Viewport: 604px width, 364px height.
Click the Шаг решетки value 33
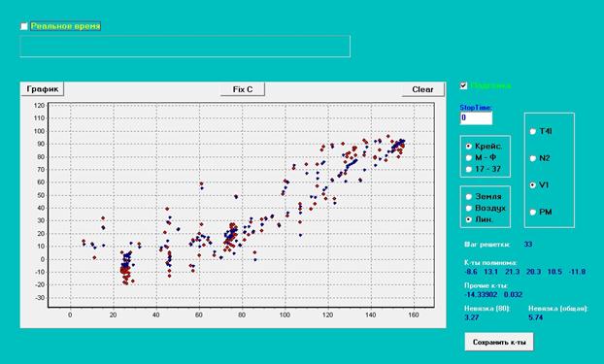528,245
